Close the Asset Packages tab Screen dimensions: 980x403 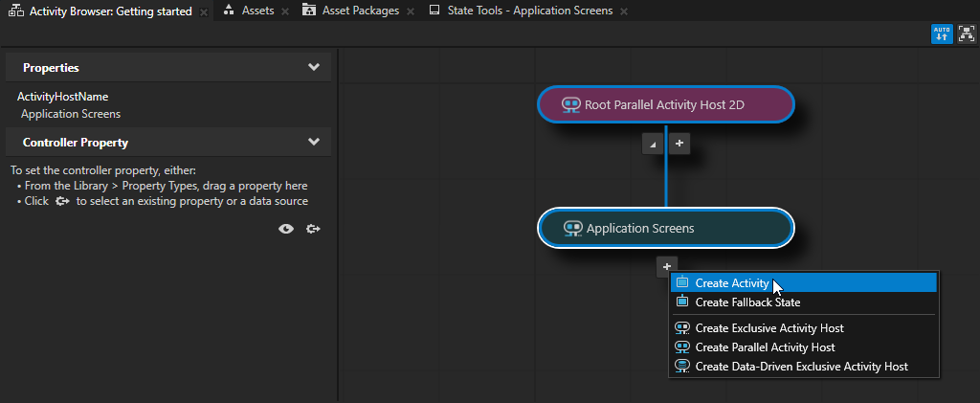coord(410,11)
